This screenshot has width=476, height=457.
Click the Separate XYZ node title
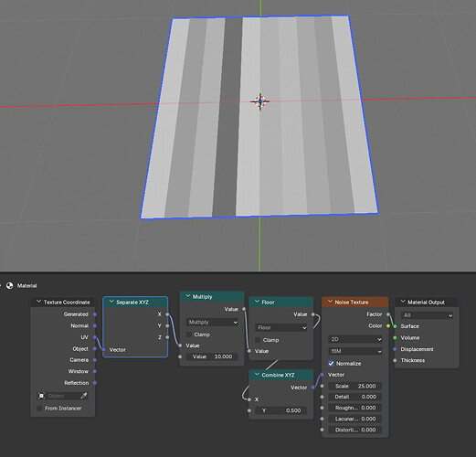(x=132, y=302)
